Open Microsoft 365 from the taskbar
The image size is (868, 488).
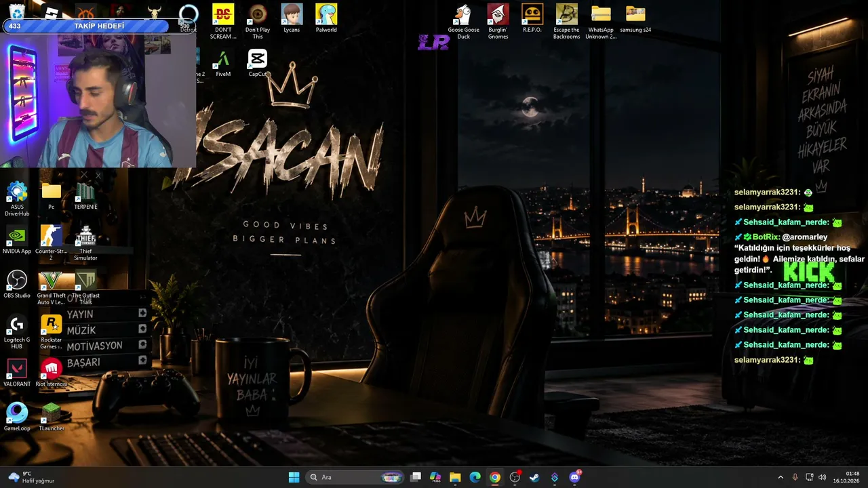435,477
